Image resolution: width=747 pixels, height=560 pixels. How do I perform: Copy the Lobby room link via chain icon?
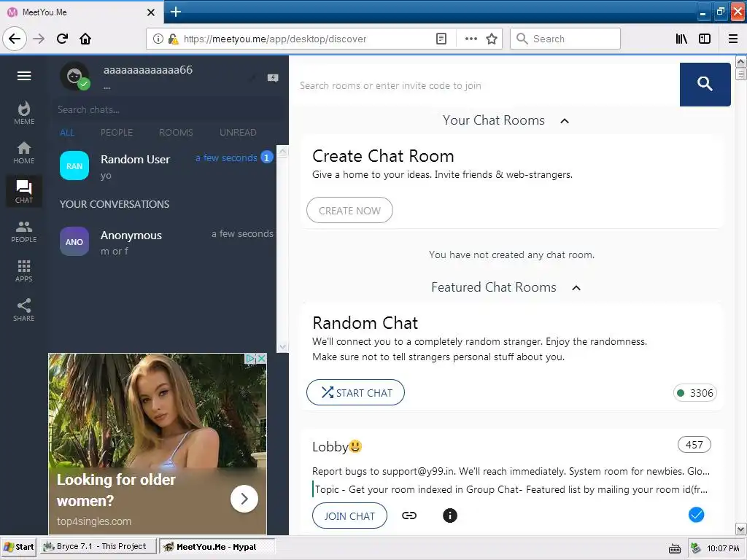coord(409,516)
